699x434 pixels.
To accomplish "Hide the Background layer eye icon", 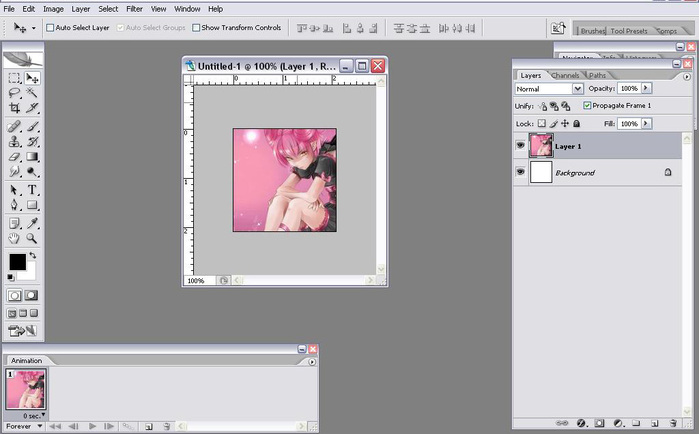I will (x=520, y=172).
